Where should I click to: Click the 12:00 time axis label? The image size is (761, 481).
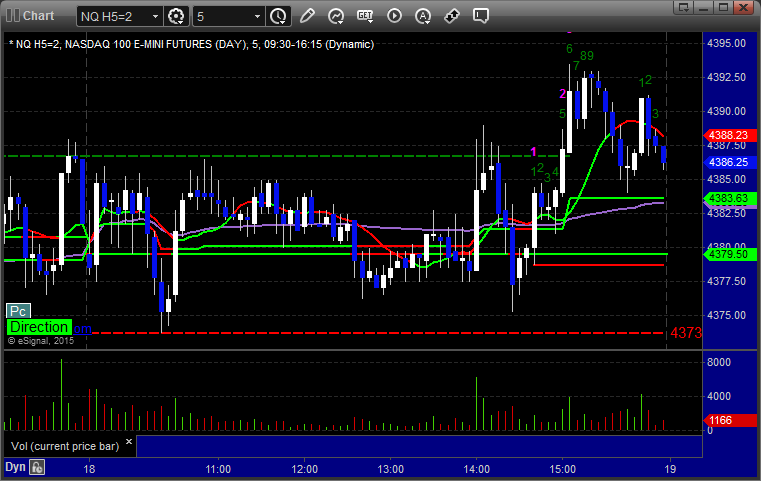[x=304, y=469]
